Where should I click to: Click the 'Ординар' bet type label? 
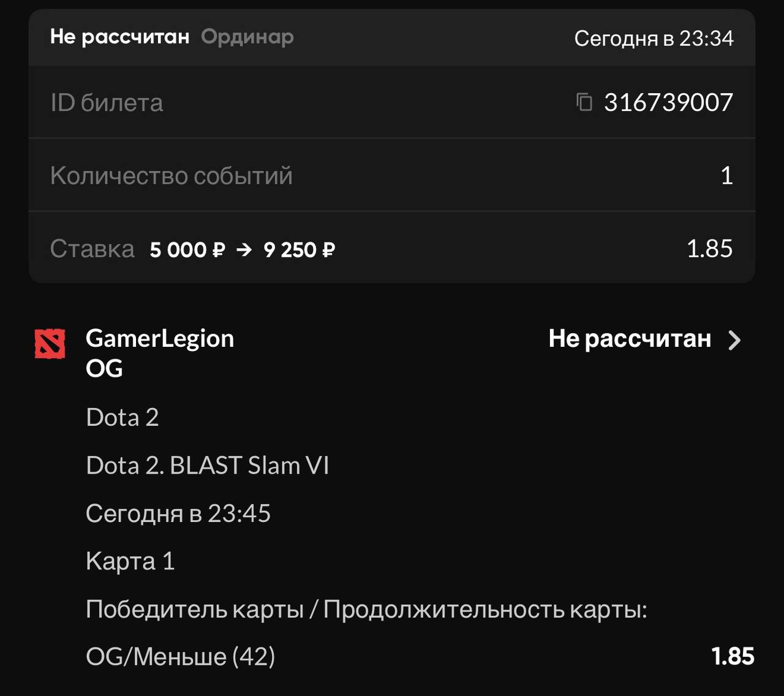tap(247, 37)
